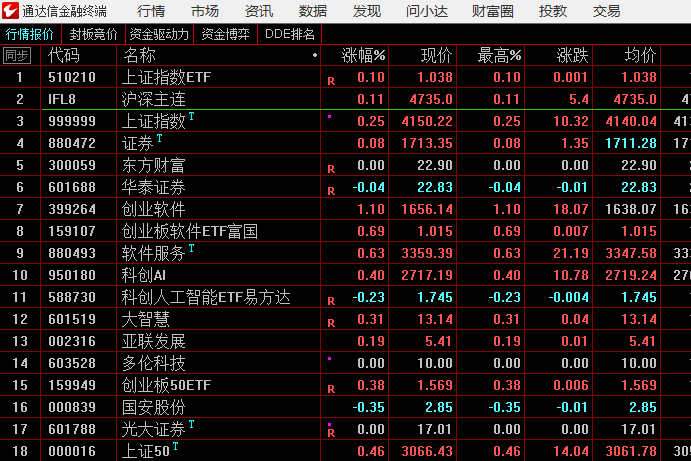Select the 大智慧 stock name

point(145,320)
